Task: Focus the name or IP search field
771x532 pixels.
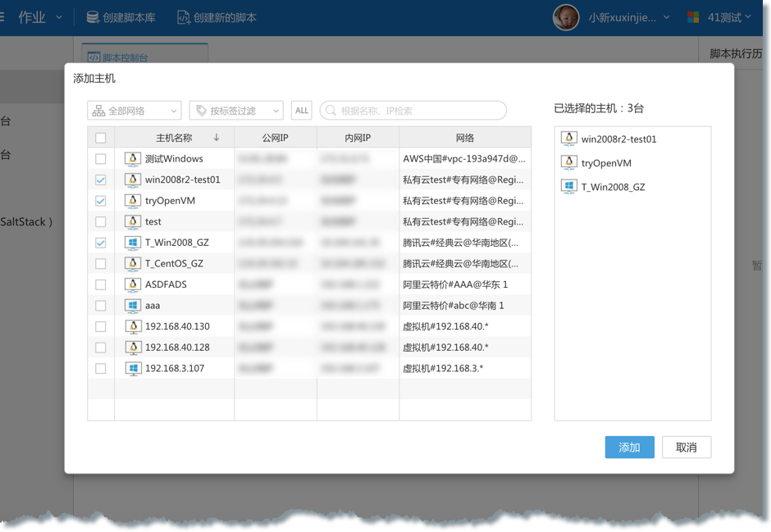Action: coord(418,111)
